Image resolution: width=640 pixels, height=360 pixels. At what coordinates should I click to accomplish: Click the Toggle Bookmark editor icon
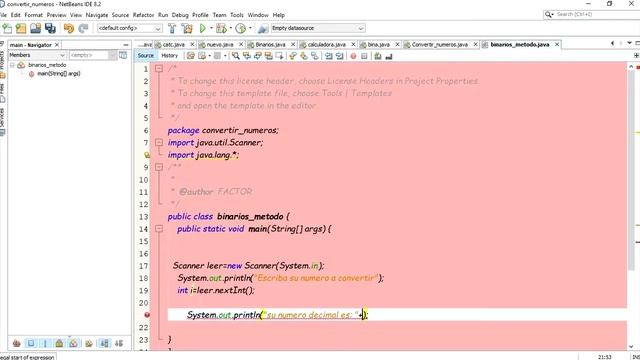[315, 56]
